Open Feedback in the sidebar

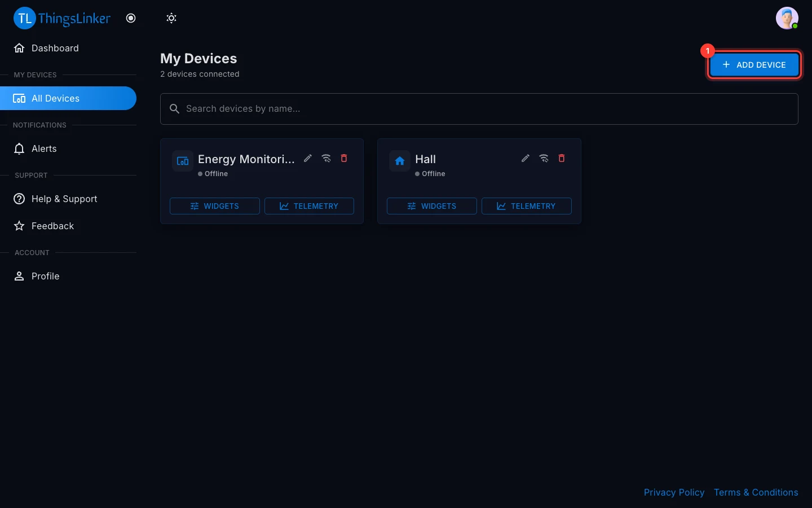(x=68, y=226)
